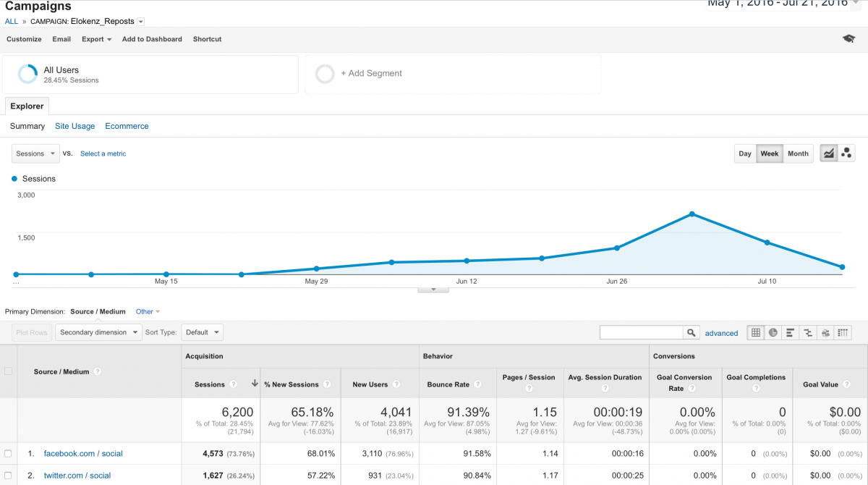The width and height of the screenshot is (868, 485).
Task: Click Customize in the report toolbar
Action: coord(24,39)
